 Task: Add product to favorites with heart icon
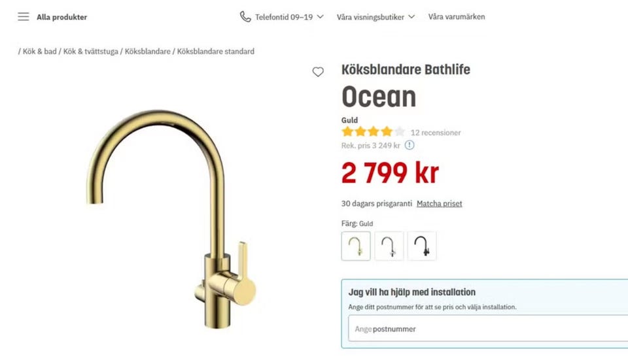coord(318,72)
